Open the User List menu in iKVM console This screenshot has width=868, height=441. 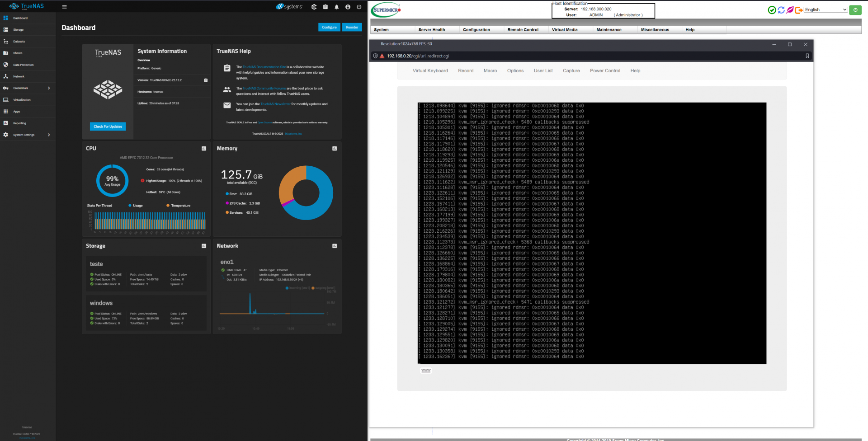point(543,70)
